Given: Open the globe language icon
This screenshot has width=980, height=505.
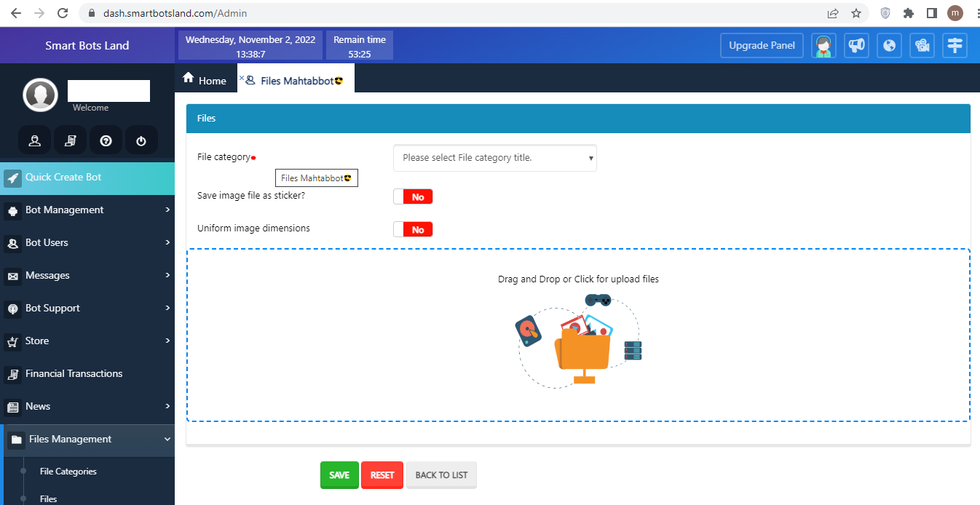Looking at the screenshot, I should click(x=890, y=45).
